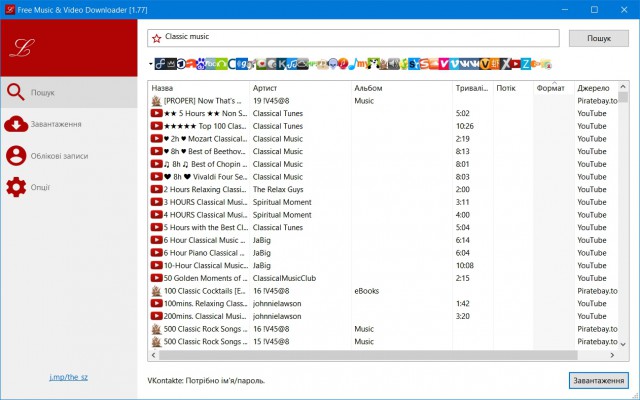
Task: Select the green panda source icon
Action: 374,64
